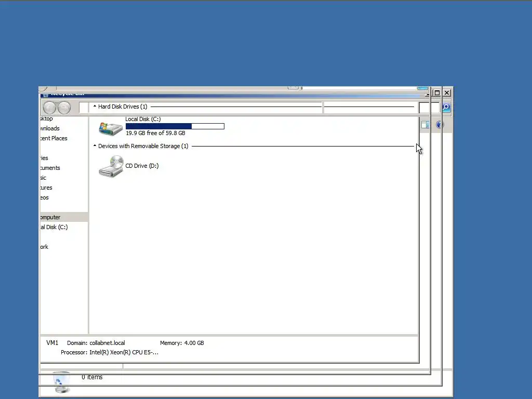Viewport: 532px width, 399px height.
Task: Click the address bar field
Action: click(x=200, y=107)
